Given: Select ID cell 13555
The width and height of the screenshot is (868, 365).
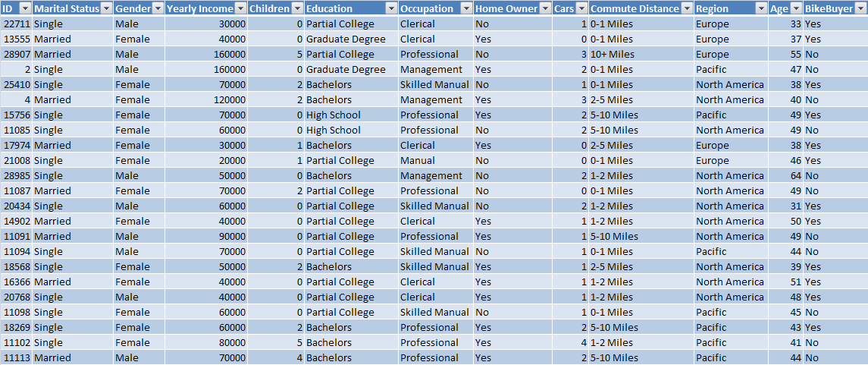Looking at the screenshot, I should [x=16, y=39].
